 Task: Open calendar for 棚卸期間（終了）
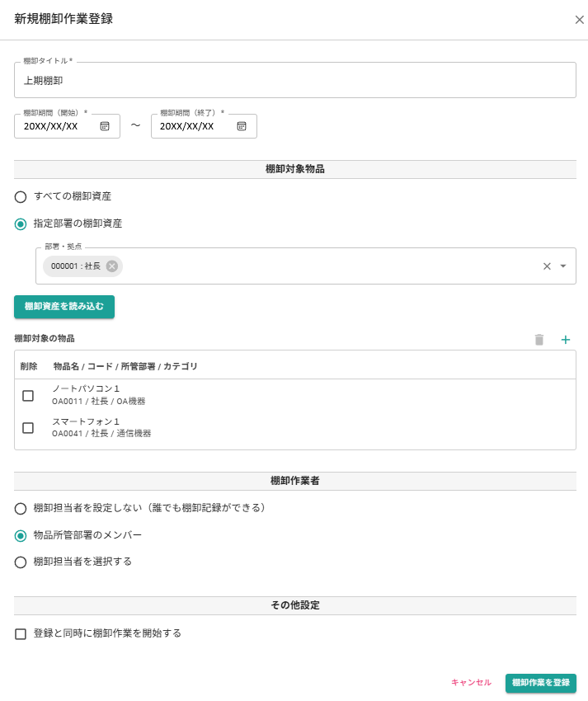pos(242,126)
